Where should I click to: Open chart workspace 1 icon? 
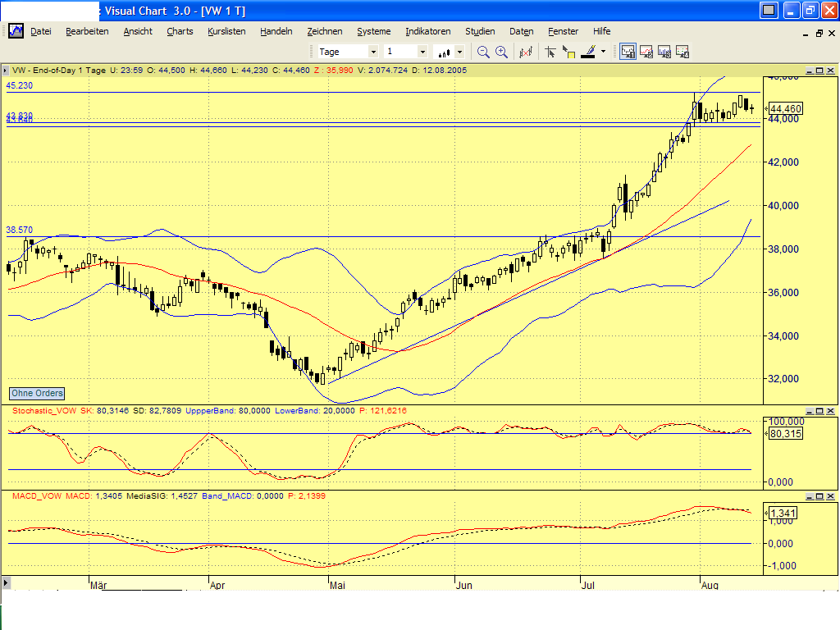[628, 51]
